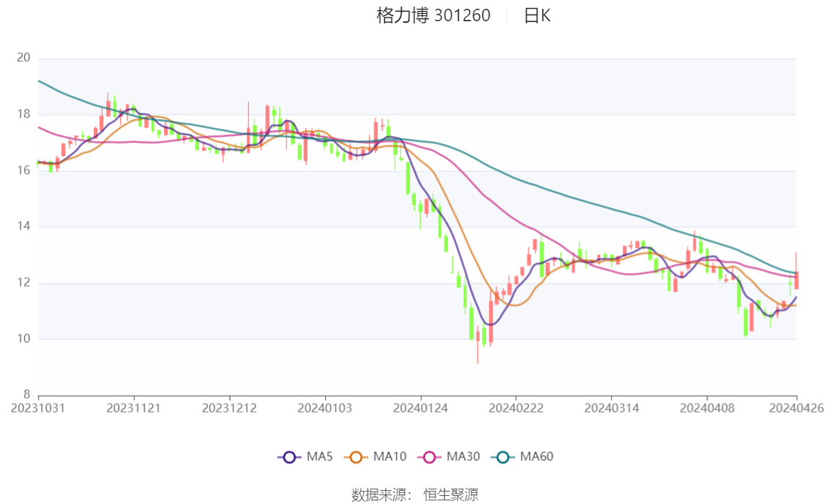Click the y-axis value 8
The width and height of the screenshot is (830, 504).
point(26,394)
